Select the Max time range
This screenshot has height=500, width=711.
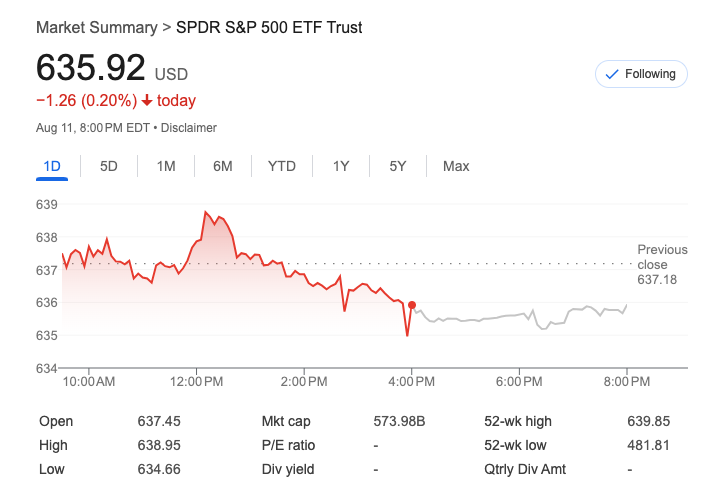point(456,166)
